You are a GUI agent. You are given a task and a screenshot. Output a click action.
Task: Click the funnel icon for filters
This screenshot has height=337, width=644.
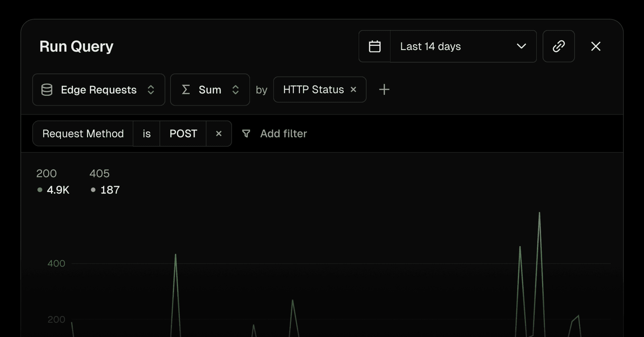coord(246,133)
